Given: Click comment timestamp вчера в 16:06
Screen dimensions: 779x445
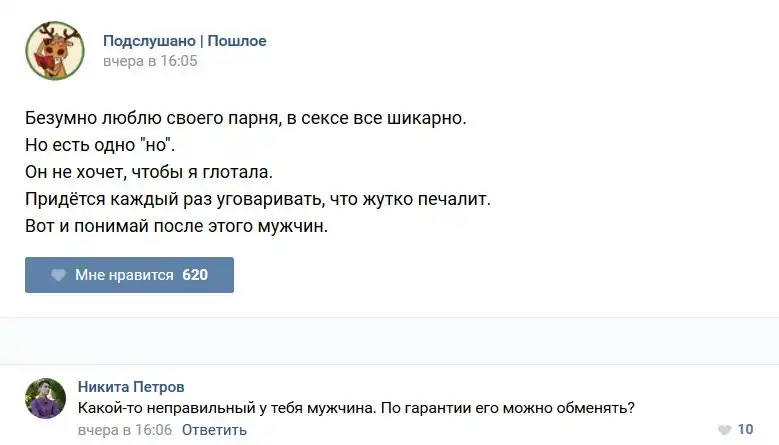Looking at the screenshot, I should click(125, 430).
